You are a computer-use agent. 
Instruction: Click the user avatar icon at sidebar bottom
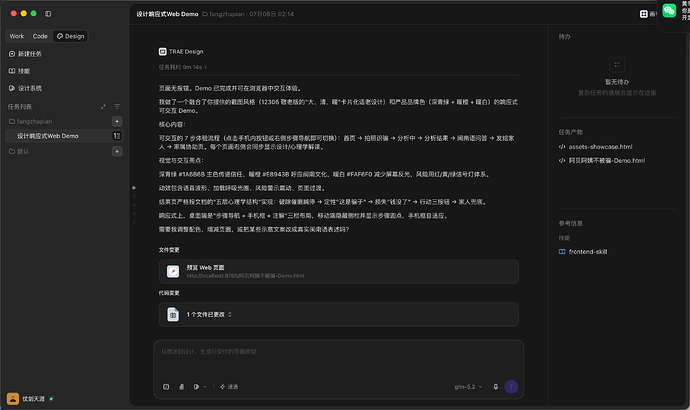[13, 399]
